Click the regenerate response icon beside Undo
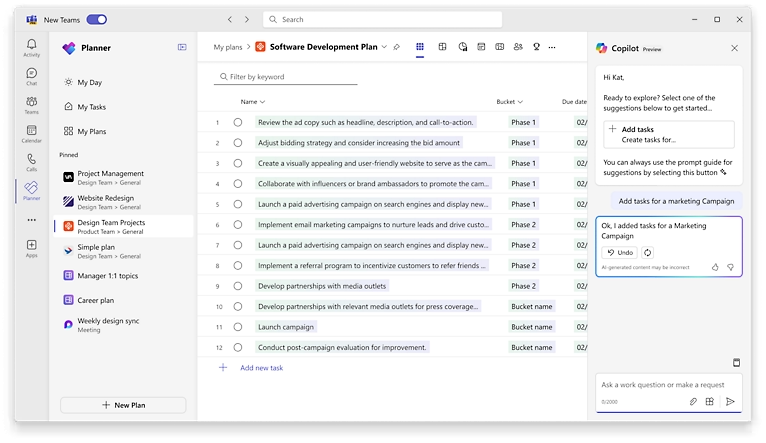 (x=647, y=253)
